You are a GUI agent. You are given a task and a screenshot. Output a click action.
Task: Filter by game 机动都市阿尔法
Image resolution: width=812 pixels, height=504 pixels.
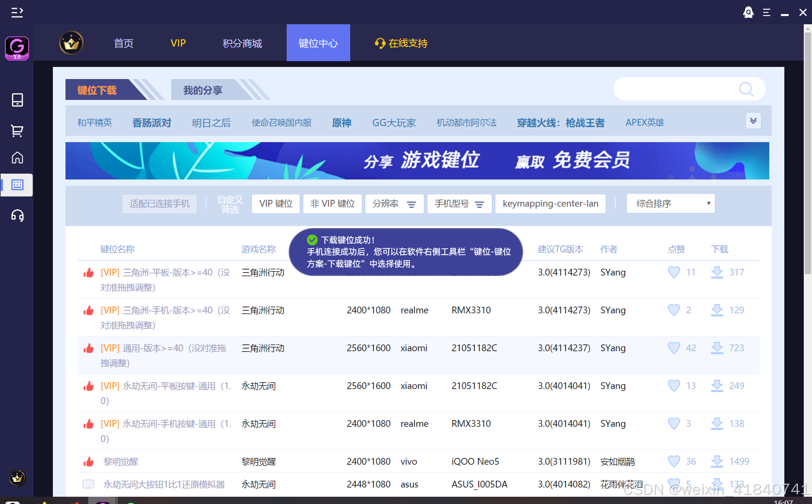pyautogui.click(x=467, y=123)
